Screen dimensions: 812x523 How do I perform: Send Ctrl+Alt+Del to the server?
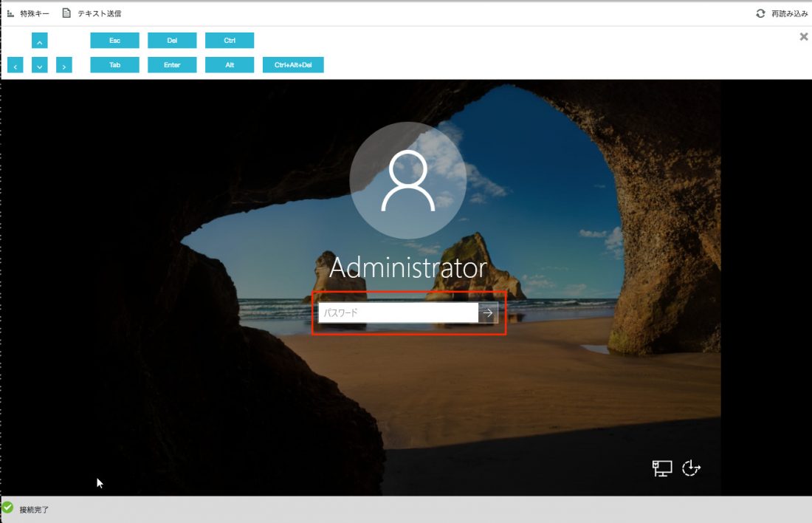click(293, 65)
